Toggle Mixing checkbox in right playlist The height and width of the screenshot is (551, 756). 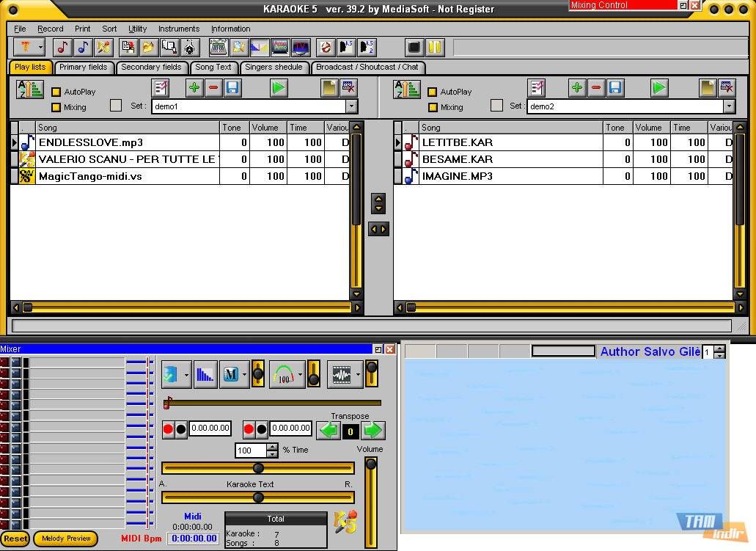(x=433, y=107)
